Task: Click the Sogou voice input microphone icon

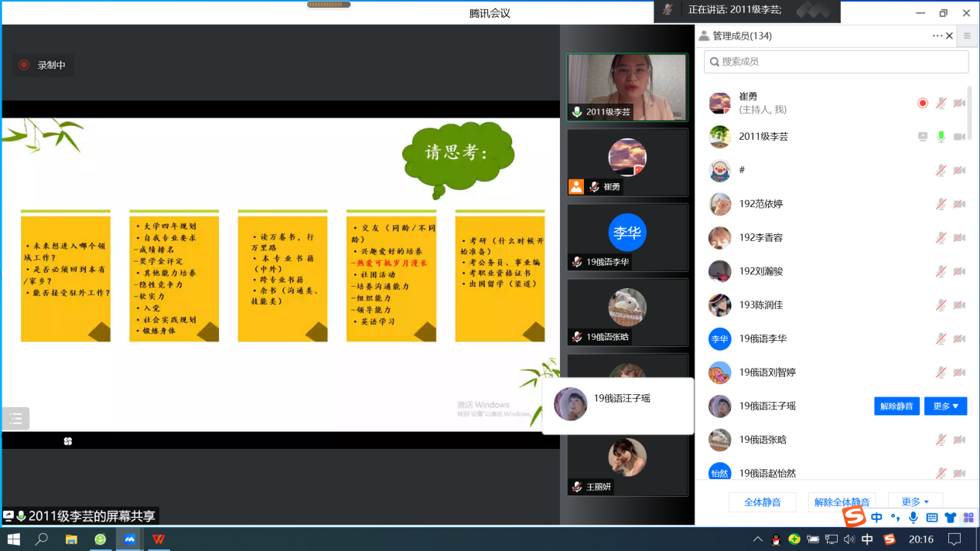Action: point(913,518)
